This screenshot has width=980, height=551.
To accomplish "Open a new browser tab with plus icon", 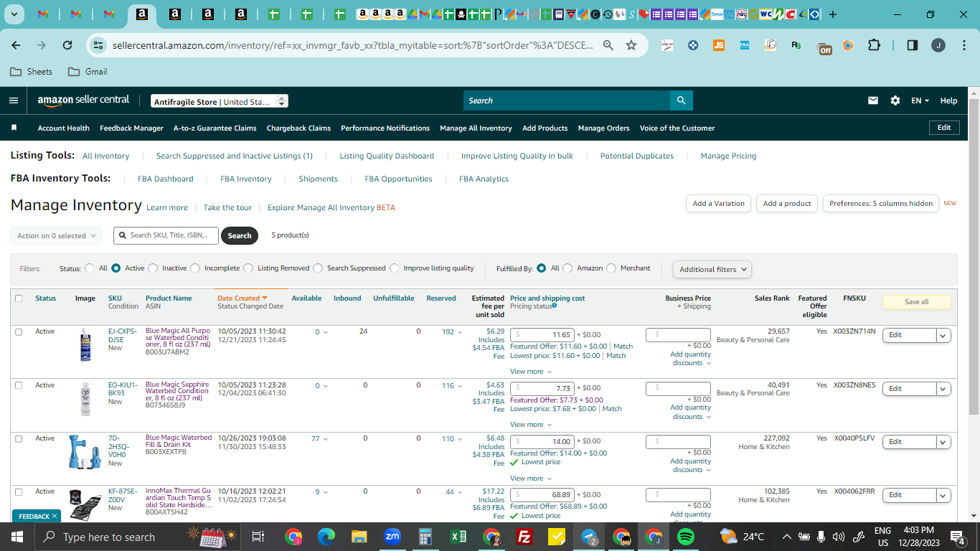I will [x=833, y=14].
